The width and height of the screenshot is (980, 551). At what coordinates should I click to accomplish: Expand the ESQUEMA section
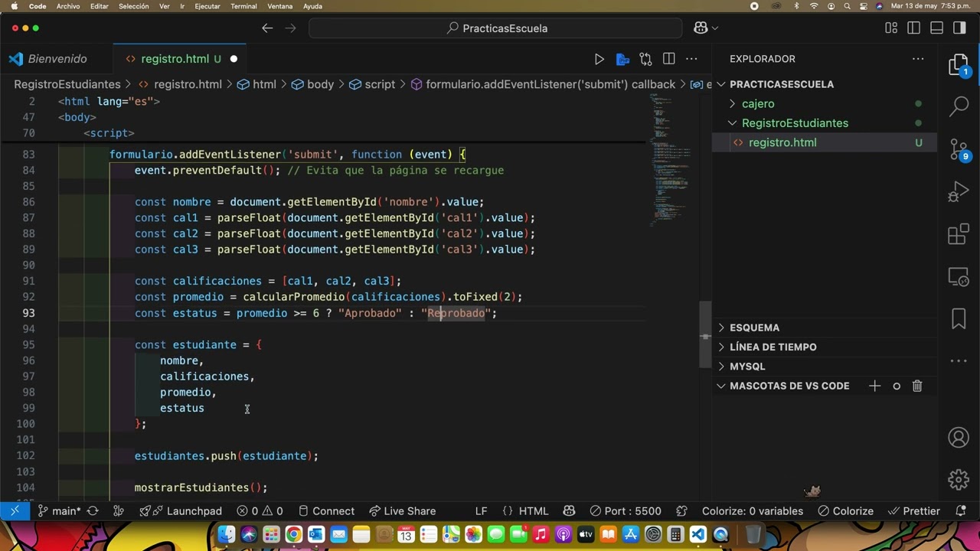(x=754, y=328)
